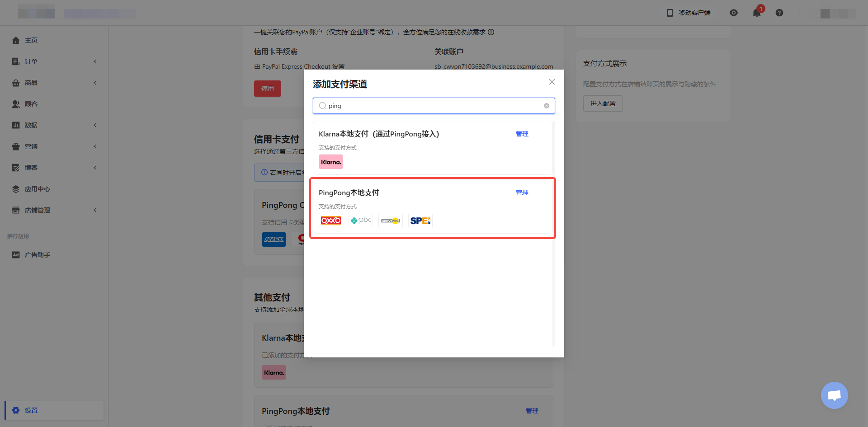Screen dimensions: 868x427
Task: Close the 添加支付渠道 dialog
Action: click(x=552, y=82)
